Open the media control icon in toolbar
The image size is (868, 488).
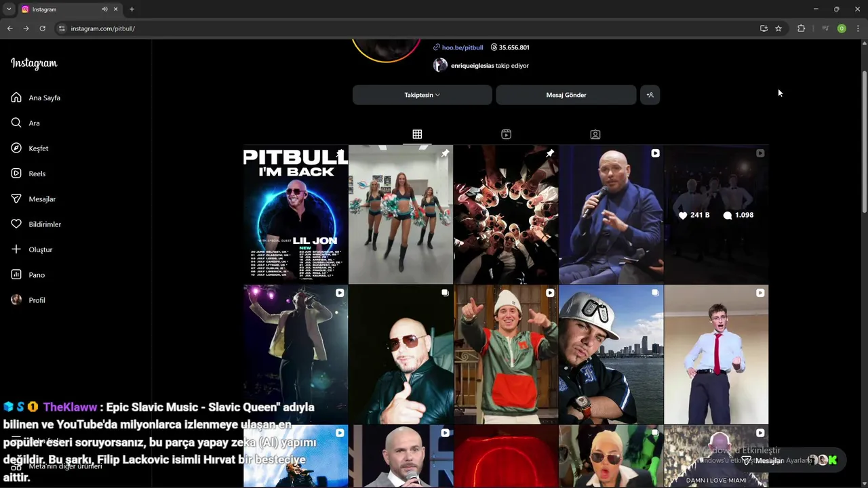pos(825,28)
